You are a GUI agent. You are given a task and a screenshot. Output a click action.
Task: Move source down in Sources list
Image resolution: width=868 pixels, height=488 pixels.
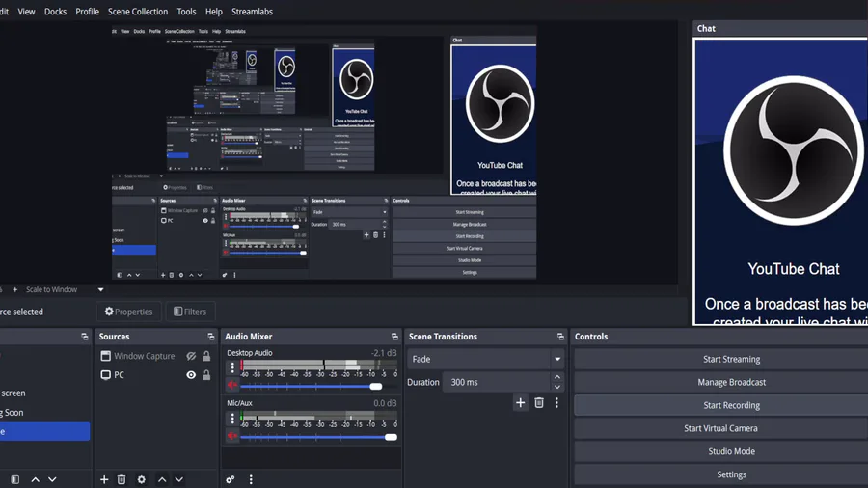(x=178, y=479)
